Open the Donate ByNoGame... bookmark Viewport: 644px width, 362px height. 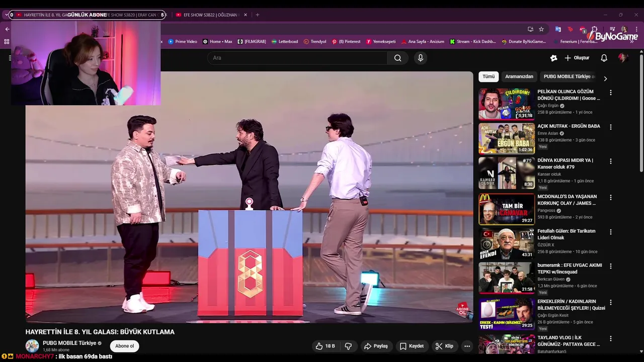(524, 42)
